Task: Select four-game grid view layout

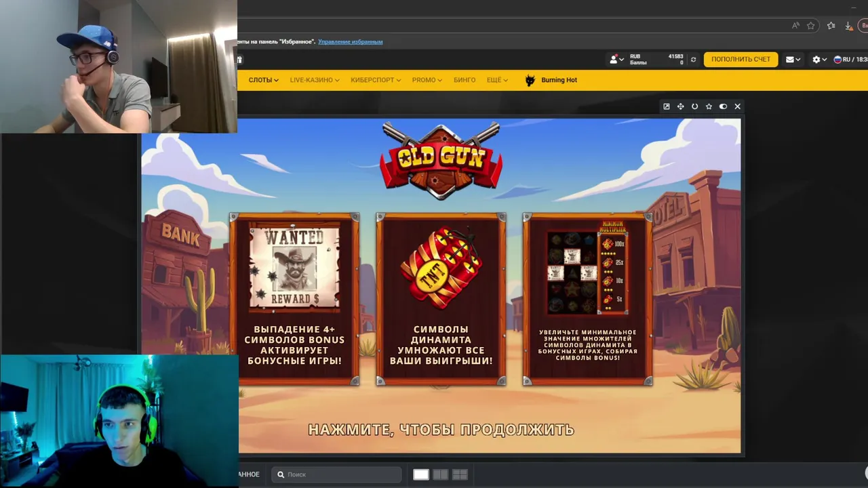Action: [460, 474]
